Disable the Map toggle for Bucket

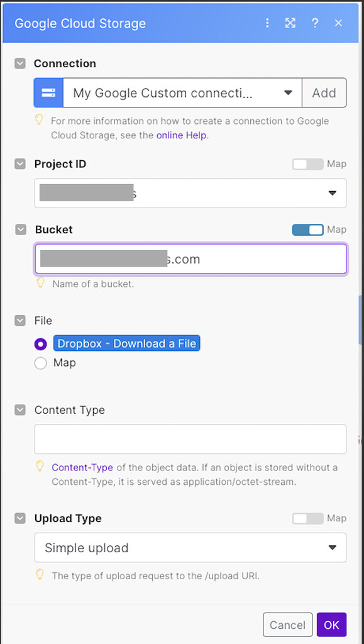click(308, 230)
